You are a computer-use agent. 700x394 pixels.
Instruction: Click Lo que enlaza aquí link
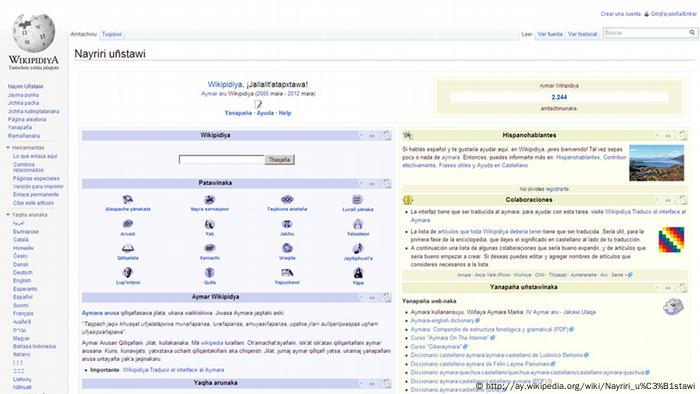pyautogui.click(x=35, y=156)
